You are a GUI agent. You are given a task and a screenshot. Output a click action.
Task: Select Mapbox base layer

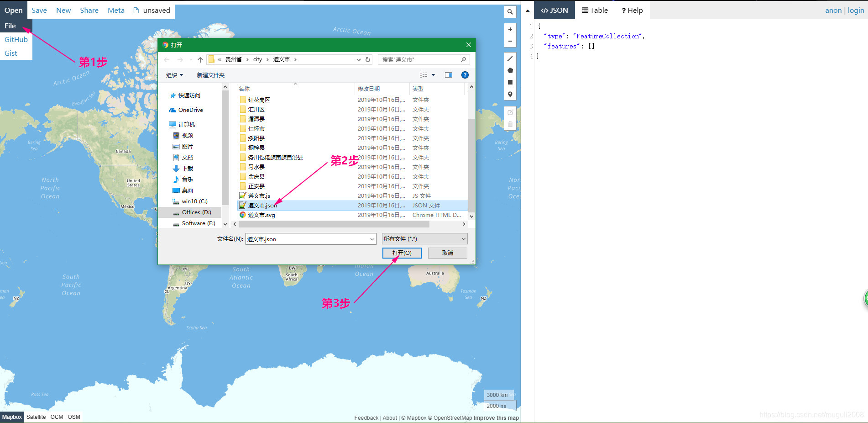12,417
